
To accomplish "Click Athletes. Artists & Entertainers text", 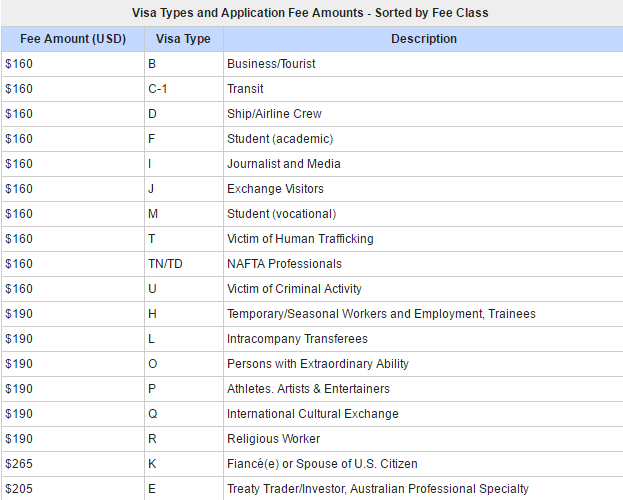I will [308, 389].
